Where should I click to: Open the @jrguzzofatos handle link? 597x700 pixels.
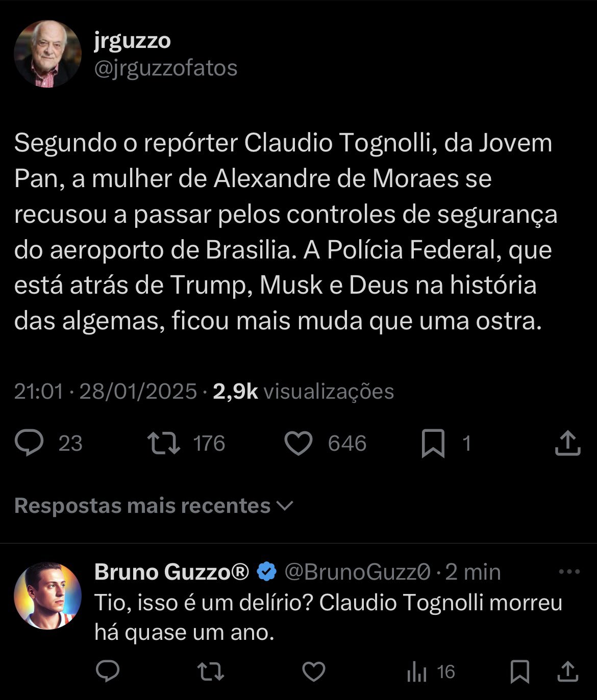166,68
